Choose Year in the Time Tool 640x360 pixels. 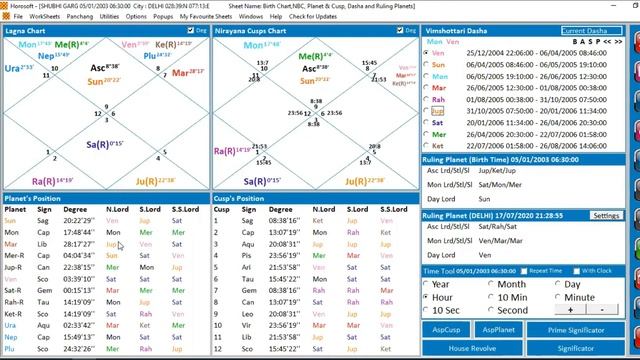tap(426, 284)
